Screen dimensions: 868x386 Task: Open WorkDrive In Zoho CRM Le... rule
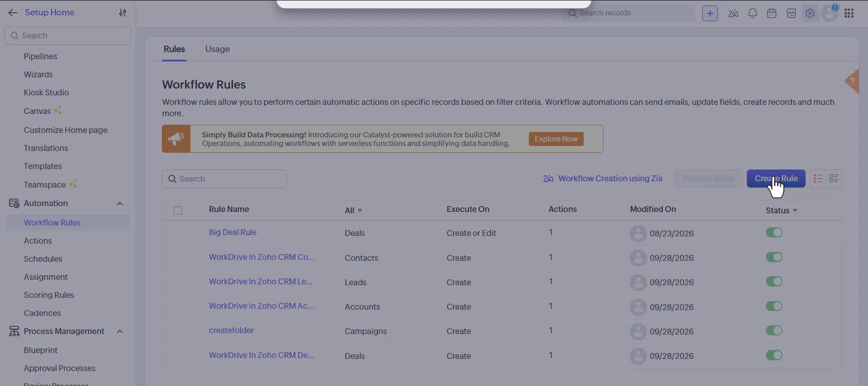tap(260, 282)
